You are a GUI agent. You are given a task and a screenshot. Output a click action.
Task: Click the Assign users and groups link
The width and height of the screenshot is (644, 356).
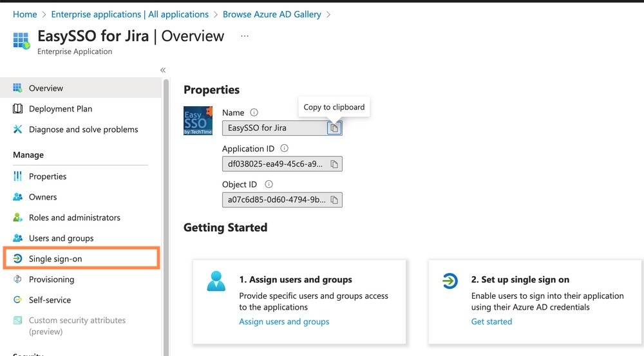coord(284,321)
